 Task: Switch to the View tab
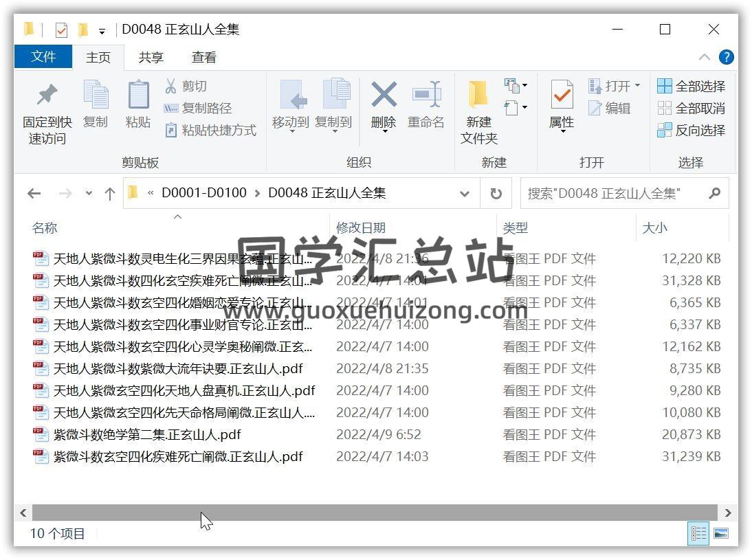[x=203, y=58]
